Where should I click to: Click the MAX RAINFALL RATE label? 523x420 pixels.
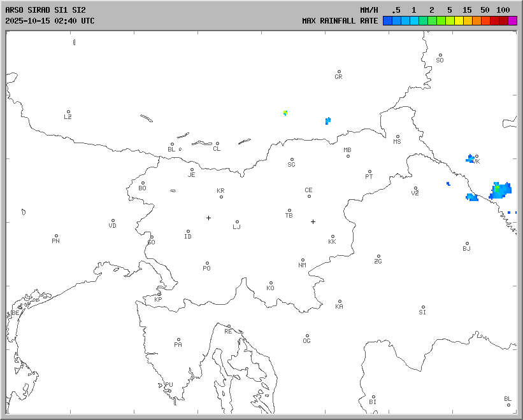[340, 21]
